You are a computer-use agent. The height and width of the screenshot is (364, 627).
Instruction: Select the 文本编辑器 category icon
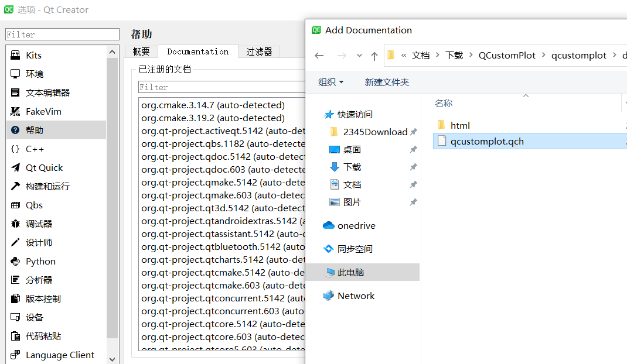[x=15, y=92]
